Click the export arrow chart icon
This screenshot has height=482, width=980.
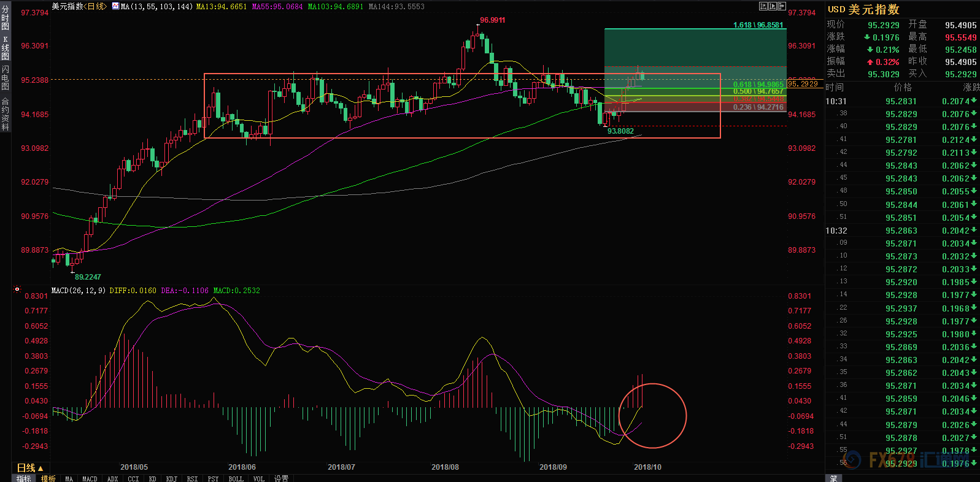click(782, 6)
